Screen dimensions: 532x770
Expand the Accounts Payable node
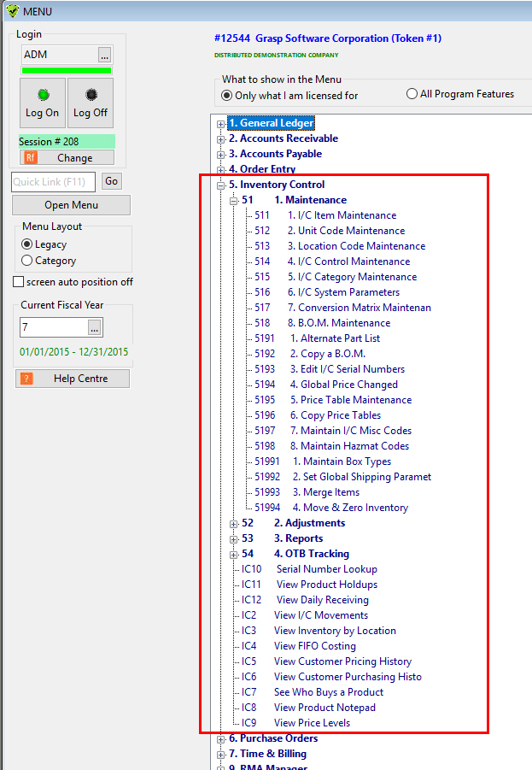(x=221, y=155)
